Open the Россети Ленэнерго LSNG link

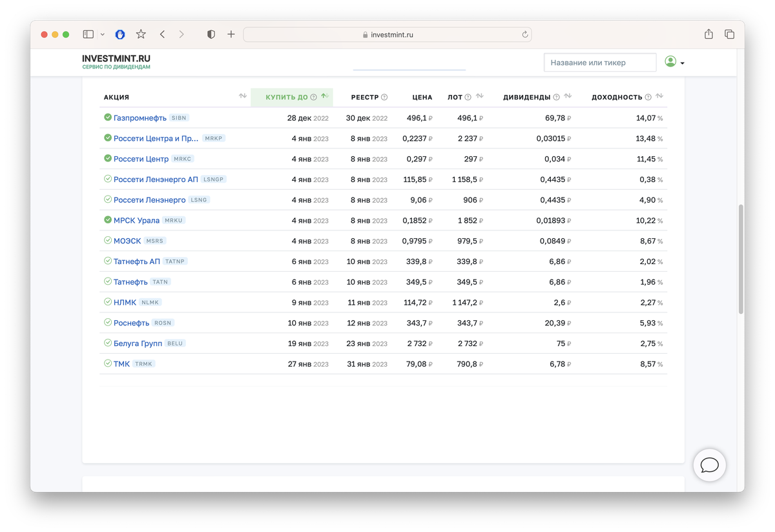149,200
